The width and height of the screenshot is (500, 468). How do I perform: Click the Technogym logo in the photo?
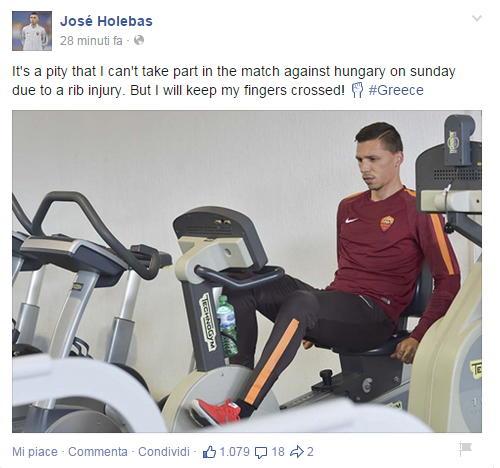(208, 322)
